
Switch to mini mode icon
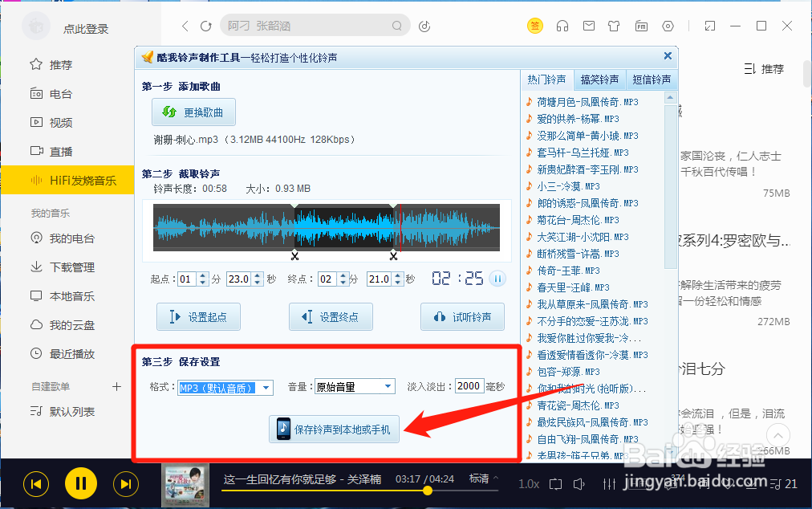tap(710, 26)
